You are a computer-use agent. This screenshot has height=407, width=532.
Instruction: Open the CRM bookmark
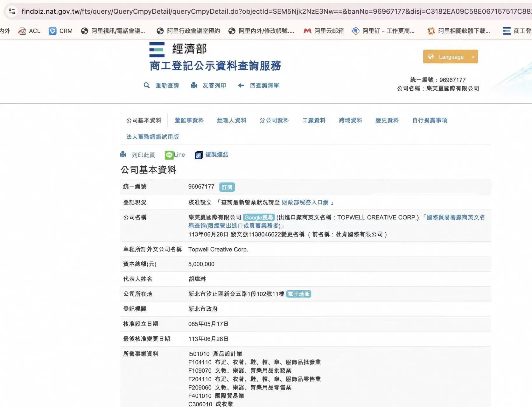(x=60, y=31)
